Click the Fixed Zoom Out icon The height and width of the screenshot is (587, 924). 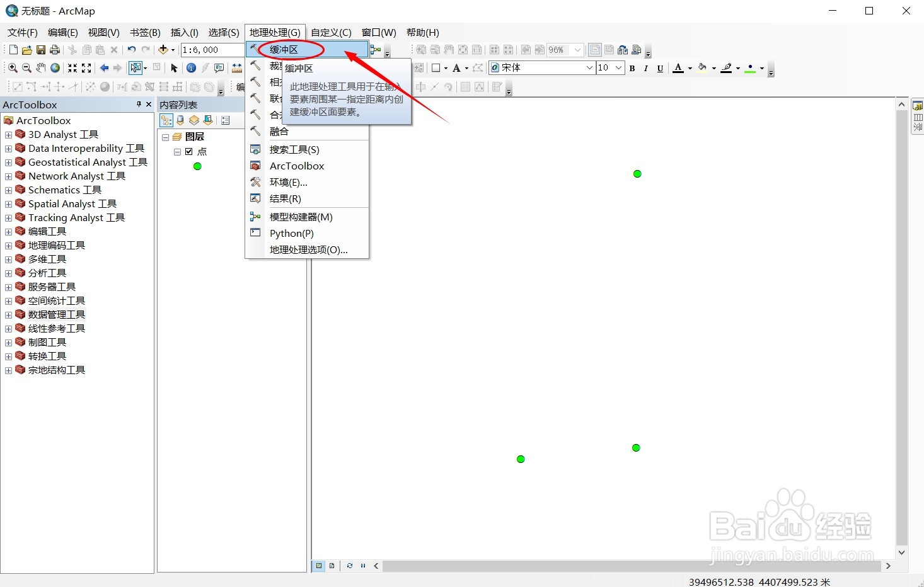pos(86,68)
